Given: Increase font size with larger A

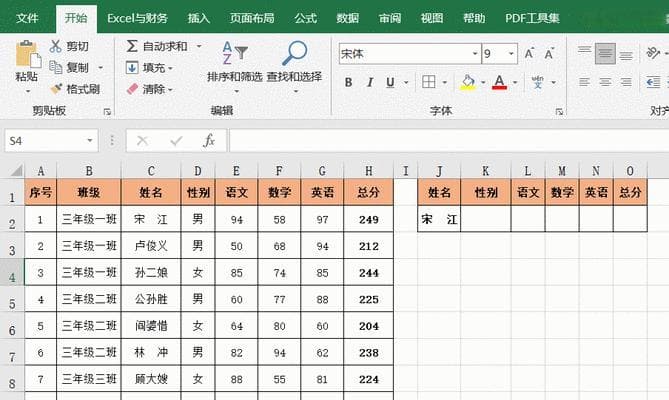Looking at the screenshot, I should click(529, 54).
